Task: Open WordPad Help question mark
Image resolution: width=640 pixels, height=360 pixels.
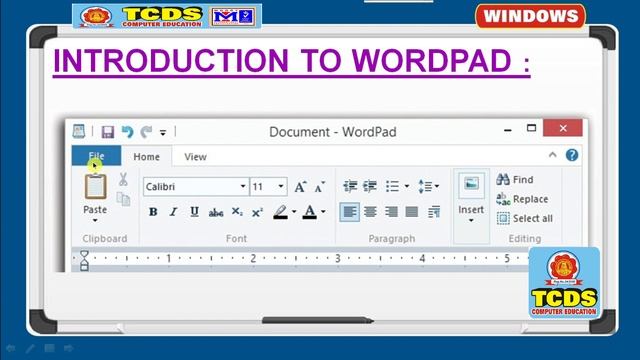Action: 572,155
